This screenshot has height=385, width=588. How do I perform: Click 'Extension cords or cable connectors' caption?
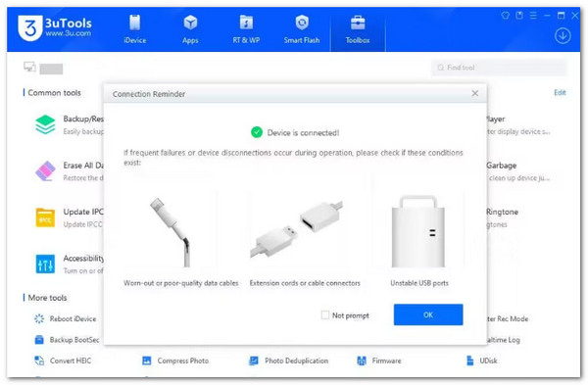[305, 283]
